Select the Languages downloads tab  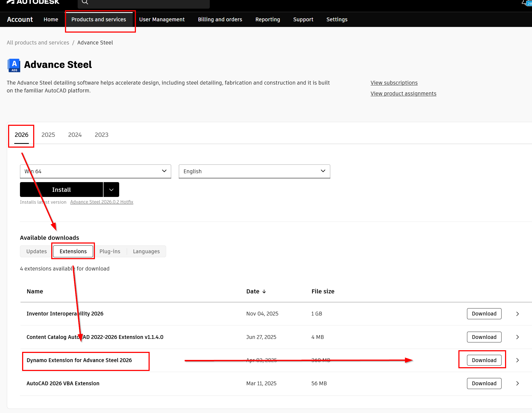[x=146, y=251]
